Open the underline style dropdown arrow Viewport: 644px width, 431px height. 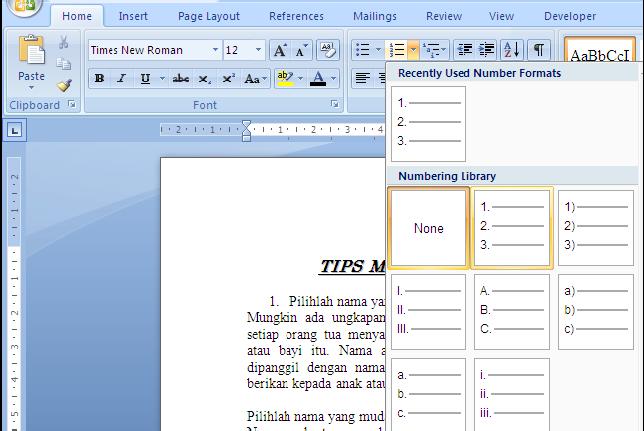pyautogui.click(x=162, y=78)
